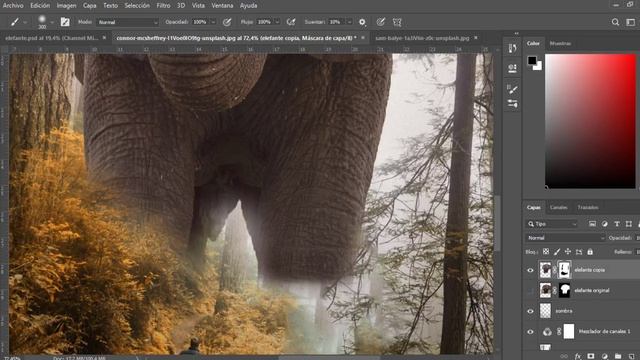640x360 pixels.
Task: Open the Ventana menu
Action: [x=222, y=6]
